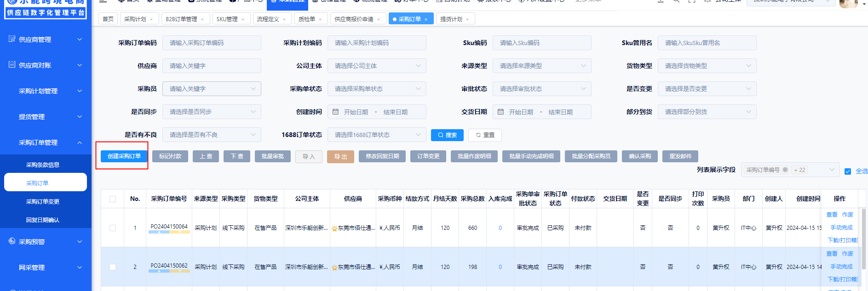Remove the 采购订单编号 tag from displayed fields
868x291 pixels.
785,170
